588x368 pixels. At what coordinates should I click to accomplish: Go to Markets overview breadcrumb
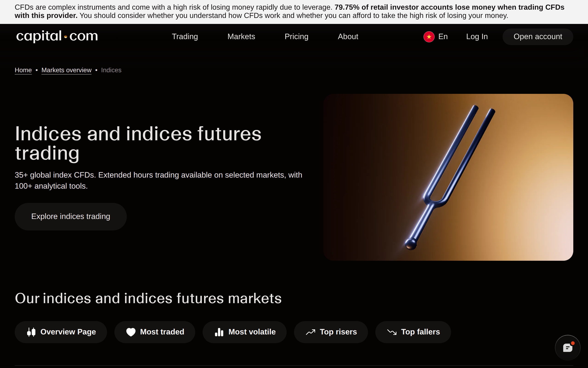(66, 70)
